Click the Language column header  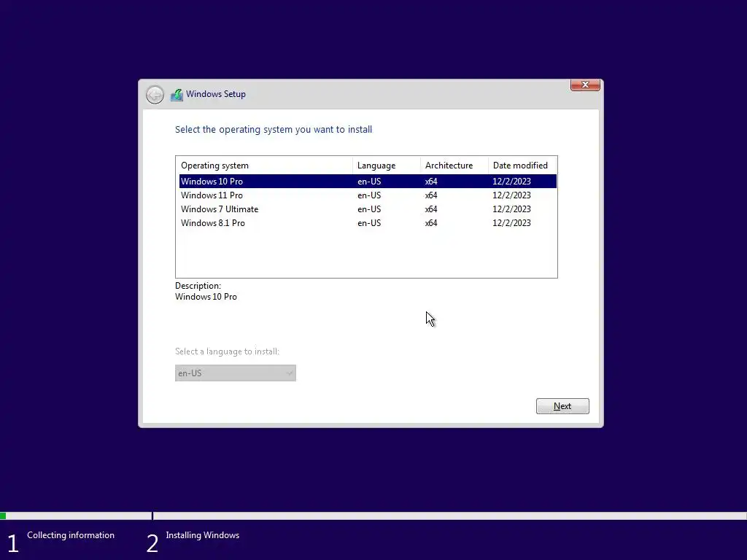387,166
